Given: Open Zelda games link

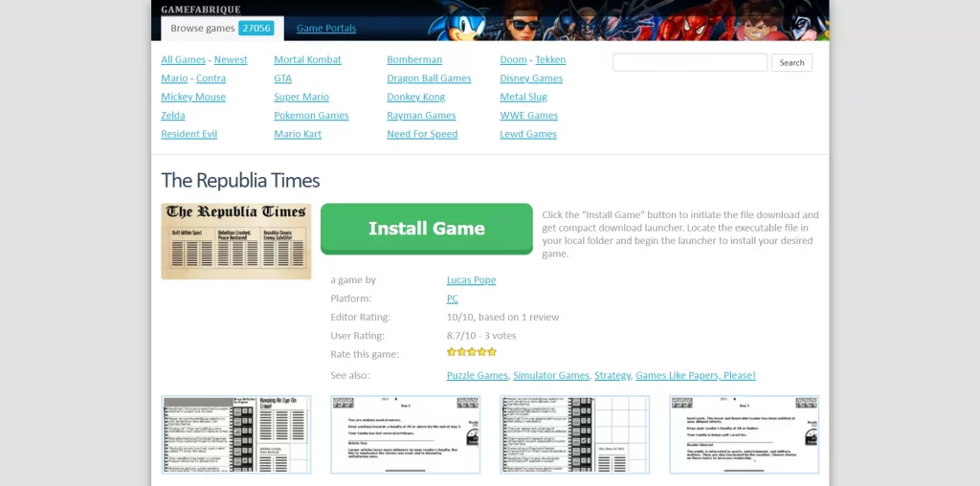Looking at the screenshot, I should click(173, 116).
